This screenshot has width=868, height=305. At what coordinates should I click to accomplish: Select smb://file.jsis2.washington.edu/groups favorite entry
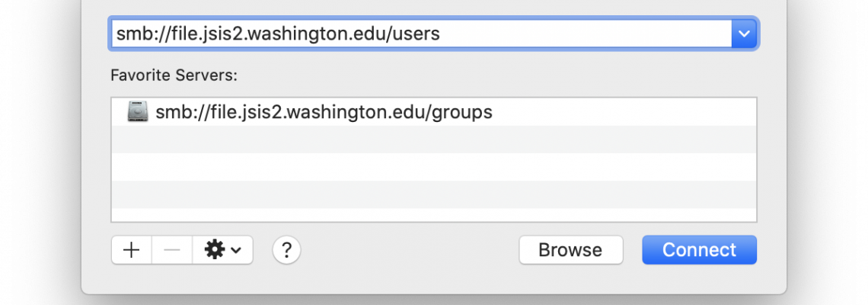point(434,112)
